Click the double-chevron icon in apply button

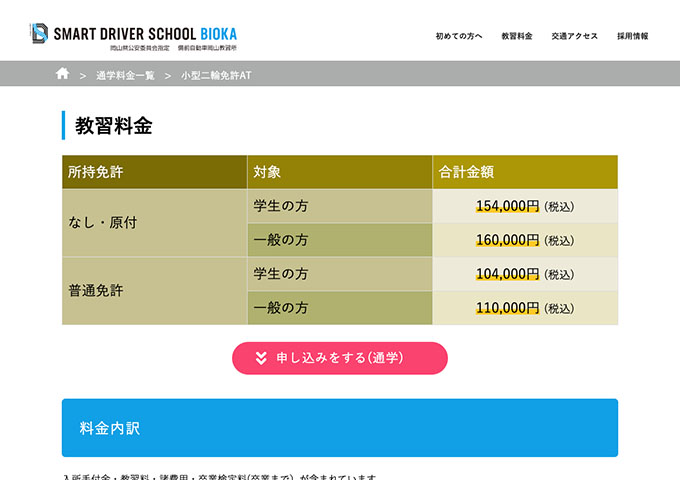click(x=261, y=358)
